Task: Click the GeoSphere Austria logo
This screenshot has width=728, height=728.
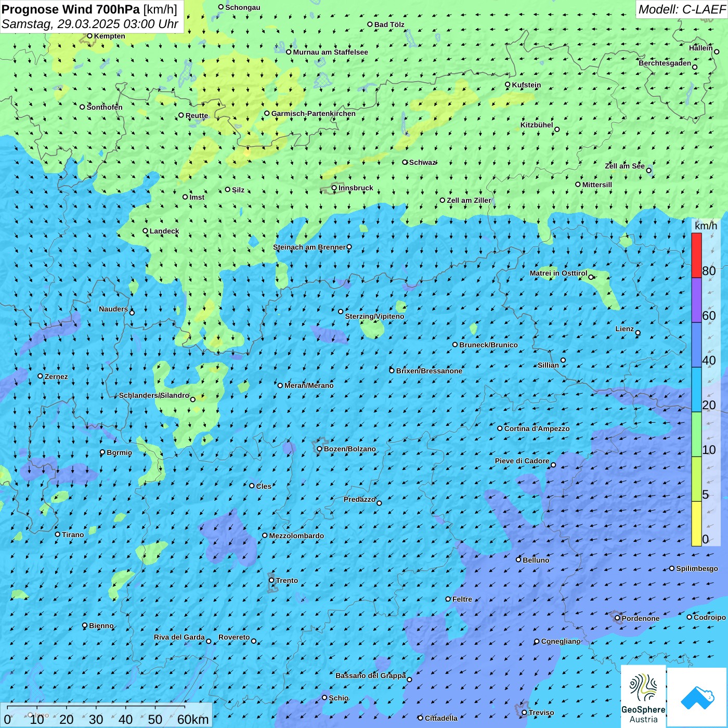Action: click(x=643, y=696)
